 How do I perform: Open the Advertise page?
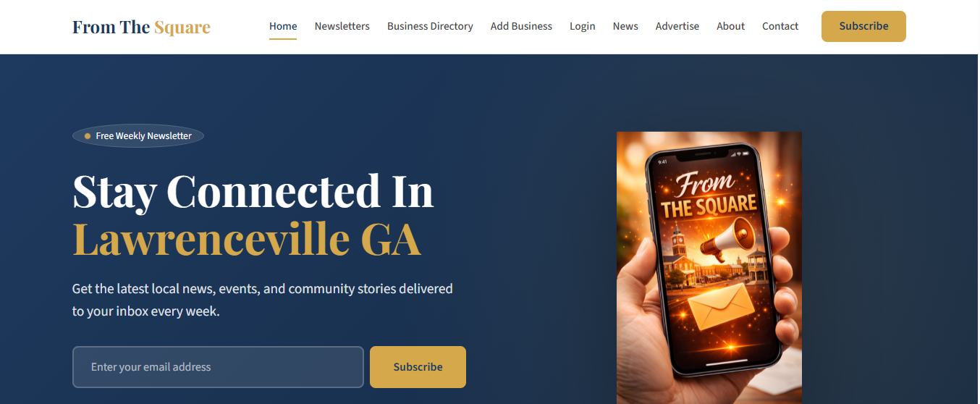pyautogui.click(x=677, y=26)
